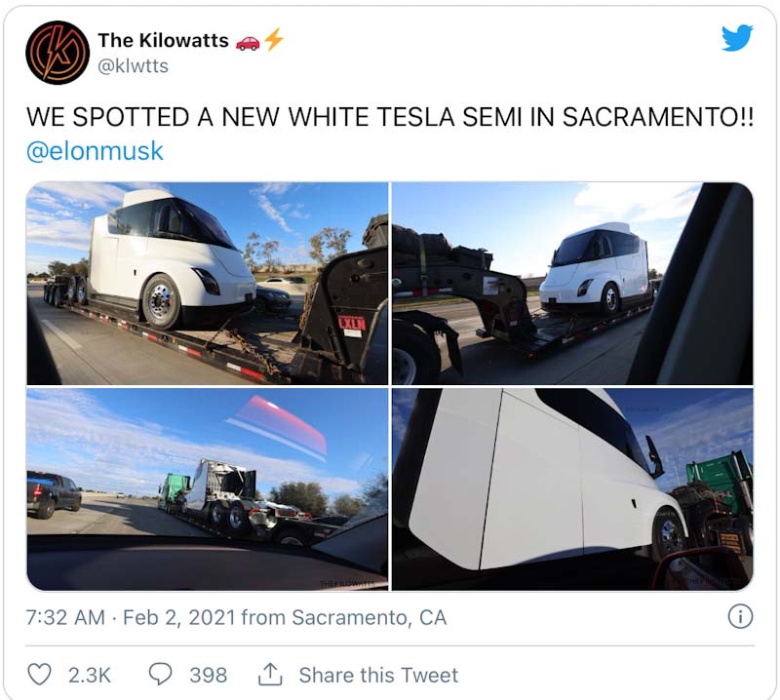Visit the @klwtts handle

click(x=133, y=65)
